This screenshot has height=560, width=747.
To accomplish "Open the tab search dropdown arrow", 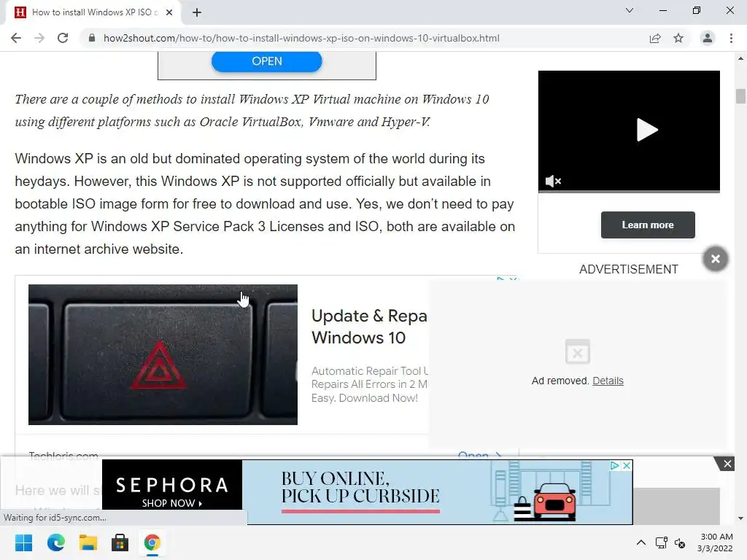I will (x=630, y=10).
